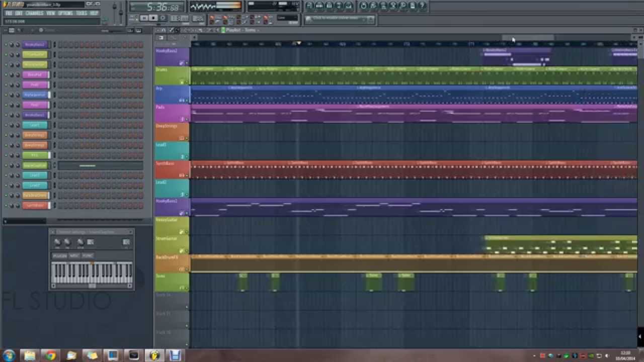Stop playback with the Stop button
Screen dimensions: 644x362
153,18
